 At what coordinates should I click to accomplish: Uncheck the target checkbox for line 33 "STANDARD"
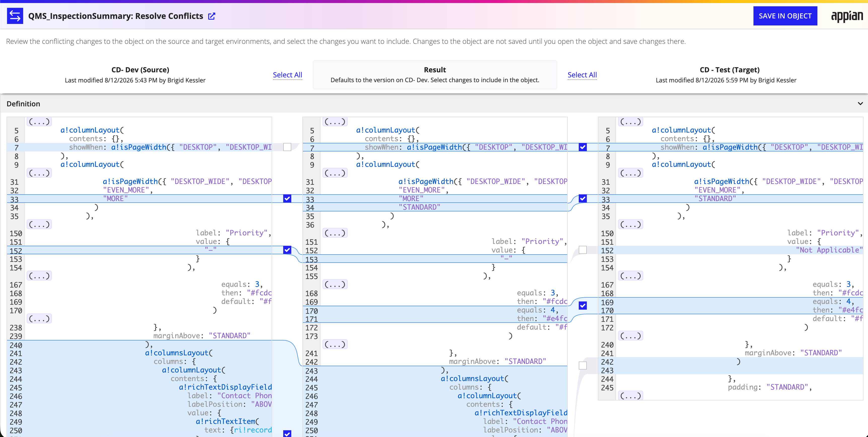tap(583, 198)
